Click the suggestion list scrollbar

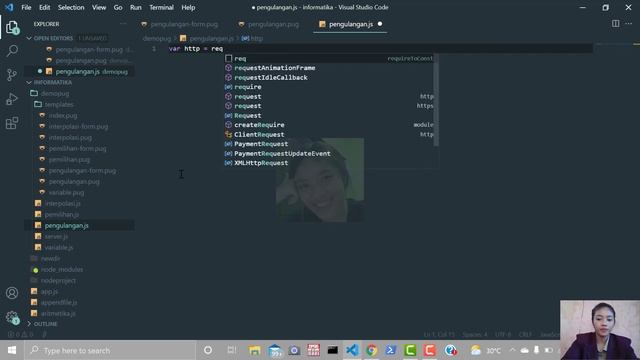436,100
